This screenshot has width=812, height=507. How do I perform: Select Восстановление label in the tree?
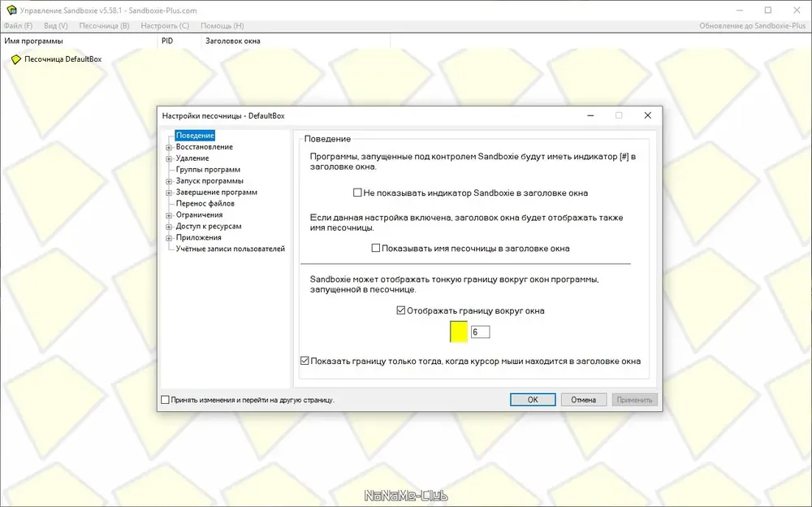tap(204, 147)
